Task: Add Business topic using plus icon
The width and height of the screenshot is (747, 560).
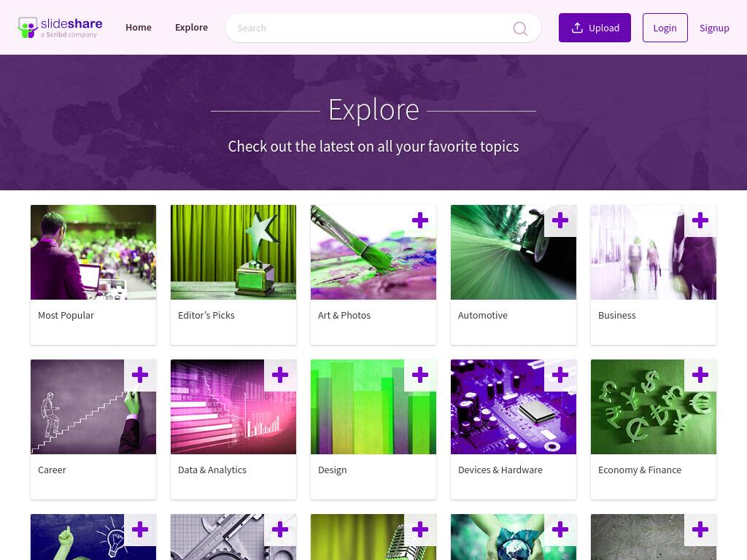Action: [x=700, y=220]
